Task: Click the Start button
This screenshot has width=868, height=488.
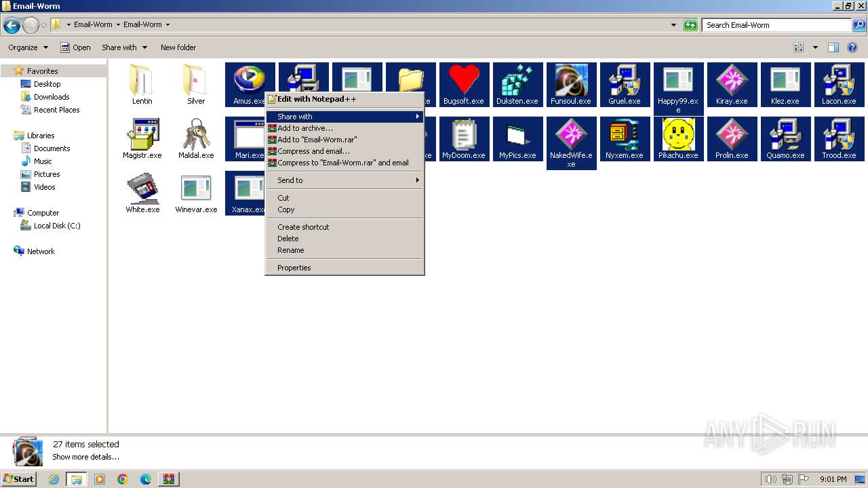Action: click(x=19, y=479)
